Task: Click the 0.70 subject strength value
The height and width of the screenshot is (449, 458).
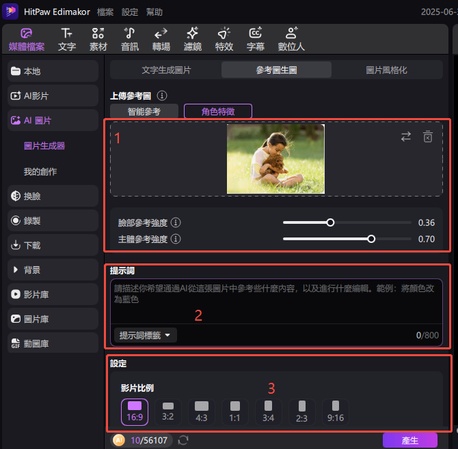Action: [x=426, y=239]
